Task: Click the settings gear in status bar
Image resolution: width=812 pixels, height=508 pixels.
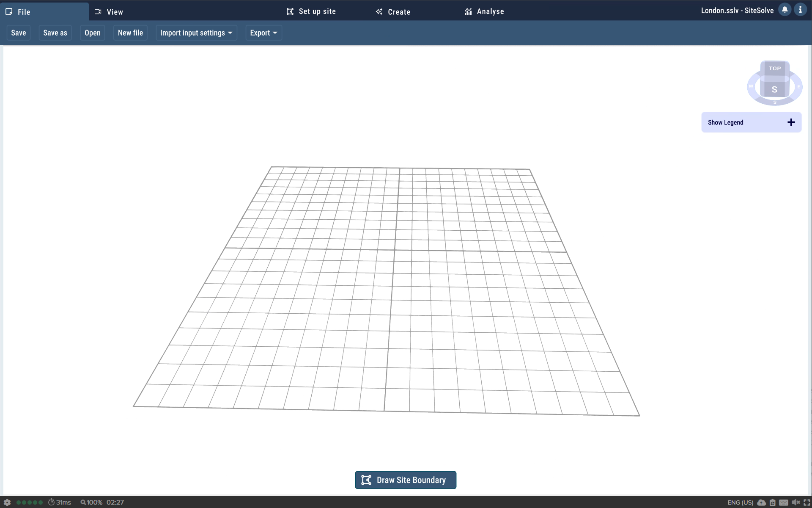Action: [x=7, y=502]
